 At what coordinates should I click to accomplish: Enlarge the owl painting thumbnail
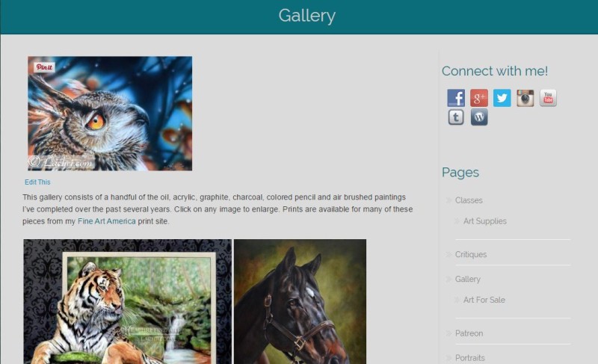[x=110, y=114]
